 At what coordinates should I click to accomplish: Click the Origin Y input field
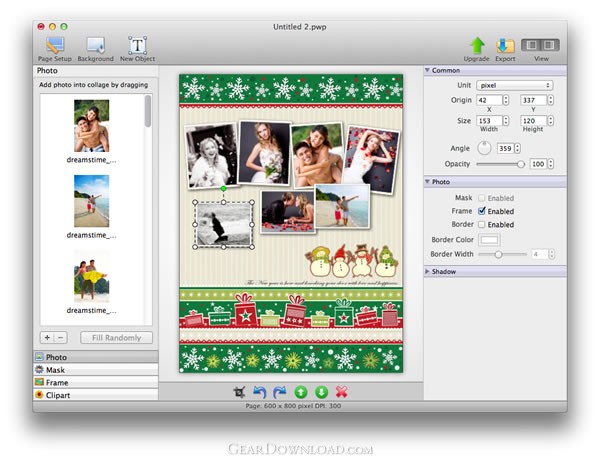pos(533,100)
